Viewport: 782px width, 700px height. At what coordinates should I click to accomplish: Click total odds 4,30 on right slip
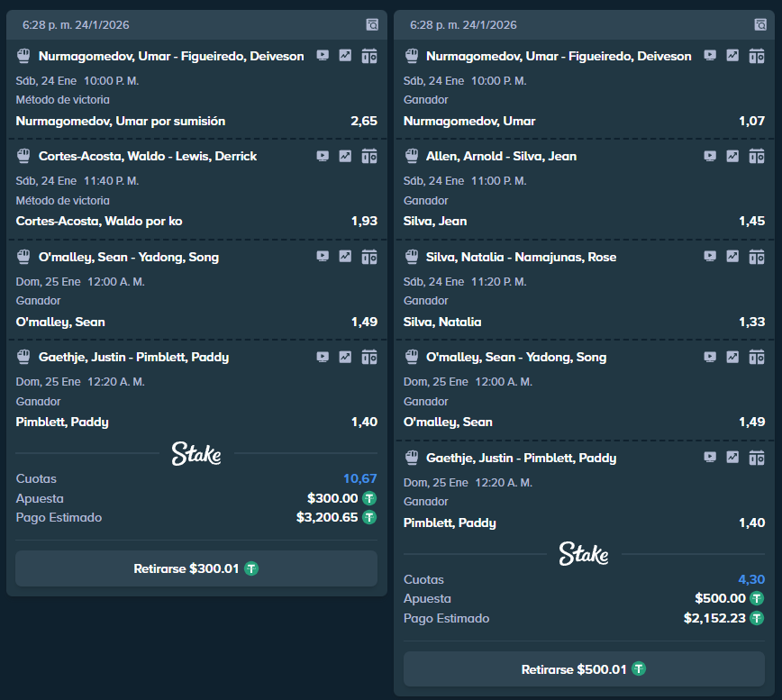(x=751, y=579)
